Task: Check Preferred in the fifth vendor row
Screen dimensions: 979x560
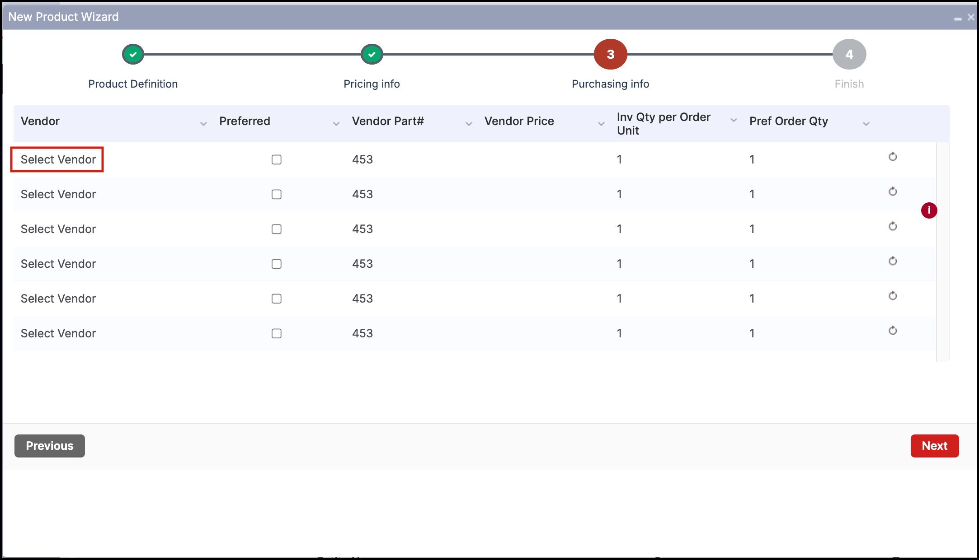Action: (276, 299)
